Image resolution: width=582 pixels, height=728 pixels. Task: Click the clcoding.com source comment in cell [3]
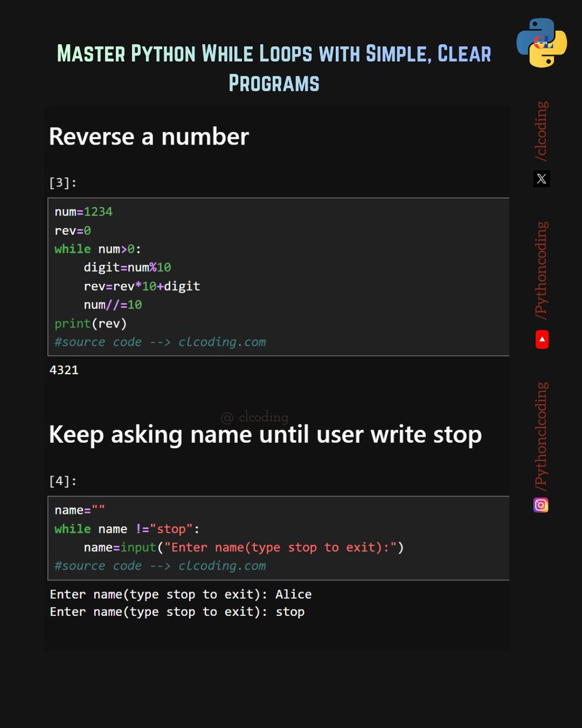click(x=161, y=342)
